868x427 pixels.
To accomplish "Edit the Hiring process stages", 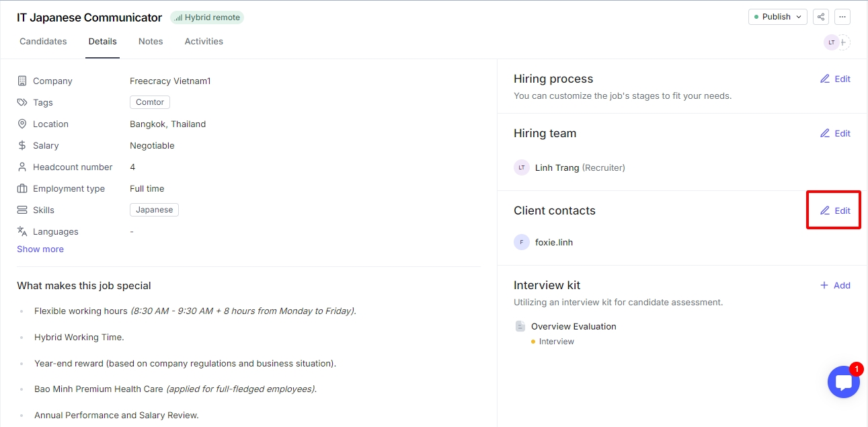I will pos(835,79).
